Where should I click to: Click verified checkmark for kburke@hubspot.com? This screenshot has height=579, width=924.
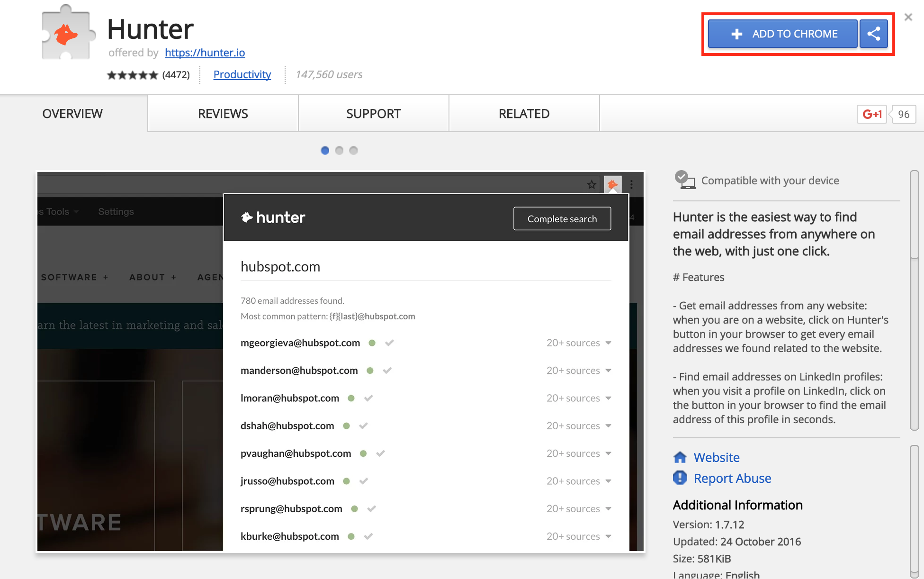pos(368,536)
